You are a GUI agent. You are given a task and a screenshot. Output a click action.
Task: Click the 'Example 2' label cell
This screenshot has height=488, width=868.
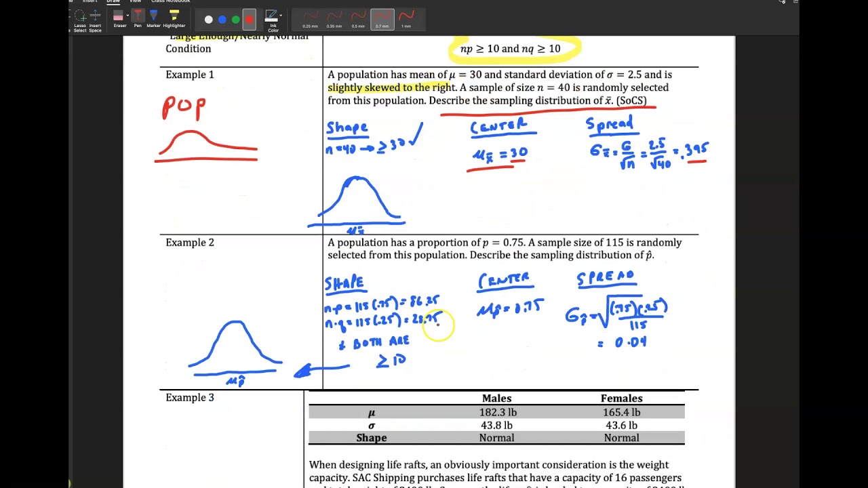[190, 243]
